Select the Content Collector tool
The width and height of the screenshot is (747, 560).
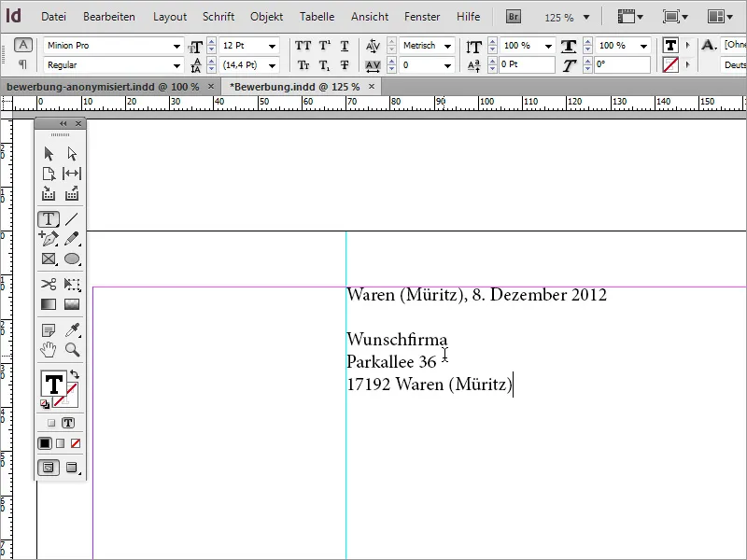coord(49,193)
